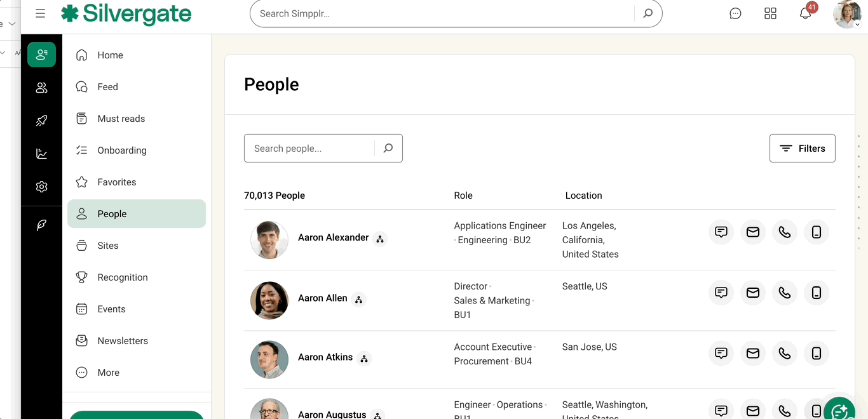868x419 pixels.
Task: Navigate to Newsletters section
Action: point(121,340)
